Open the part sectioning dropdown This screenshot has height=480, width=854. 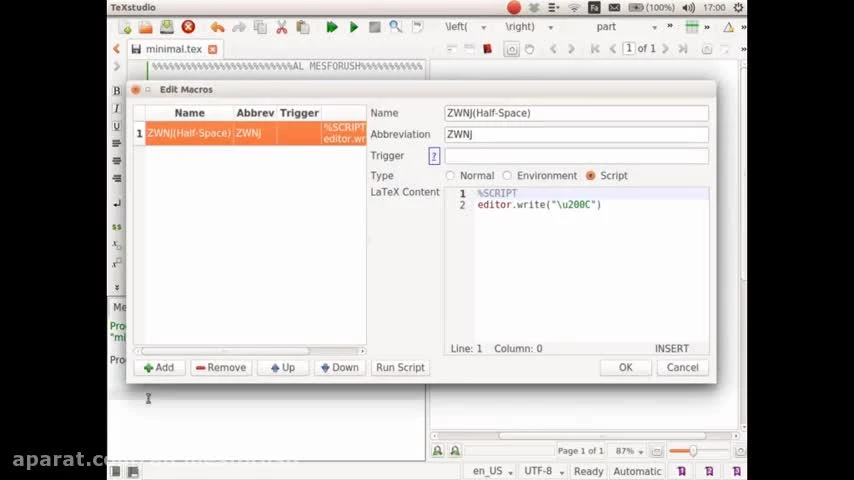[x=625, y=27]
